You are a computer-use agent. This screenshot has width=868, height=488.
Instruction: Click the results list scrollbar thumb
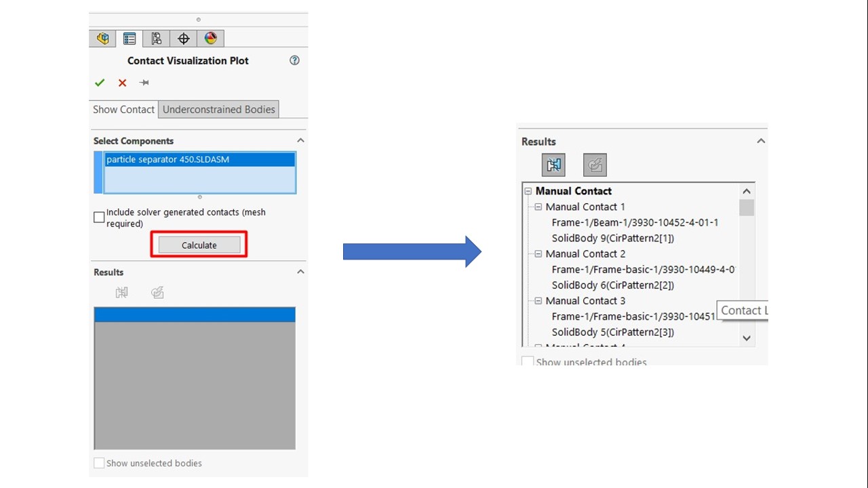click(x=747, y=207)
